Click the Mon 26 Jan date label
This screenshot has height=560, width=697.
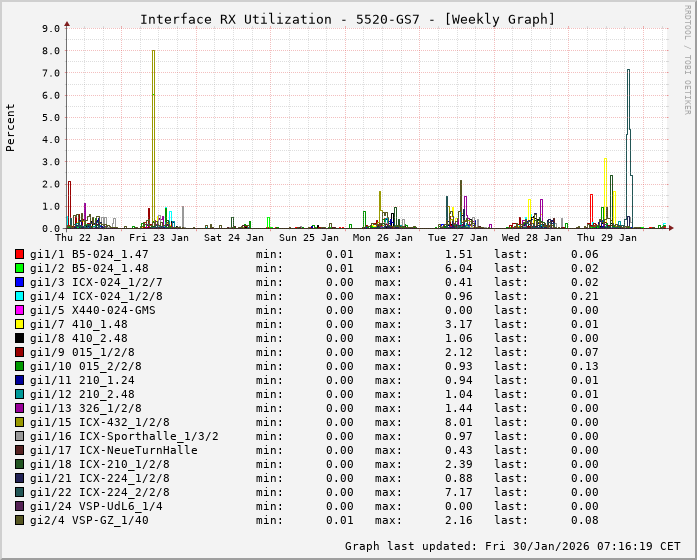[383, 238]
